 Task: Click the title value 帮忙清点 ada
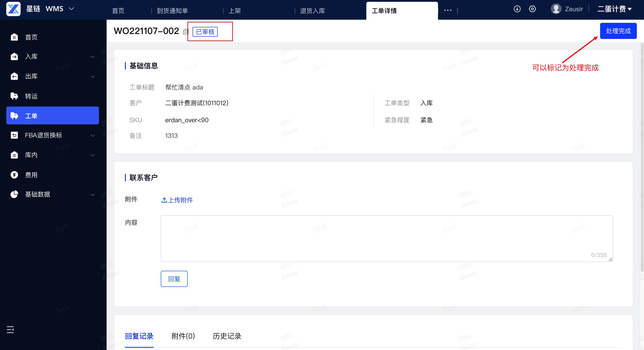point(184,87)
